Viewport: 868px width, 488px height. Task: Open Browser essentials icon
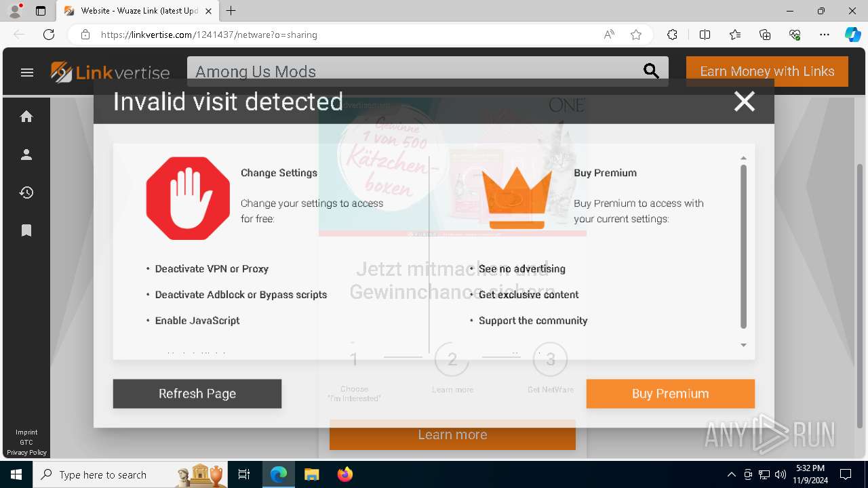coord(795,35)
